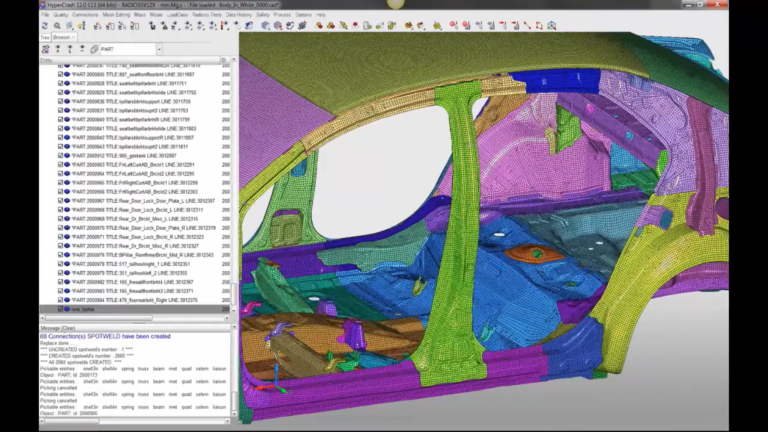The height and width of the screenshot is (432, 768).
Task: Toggle checkbox of PART 2000912 905_gastank
Action: [x=60, y=156]
